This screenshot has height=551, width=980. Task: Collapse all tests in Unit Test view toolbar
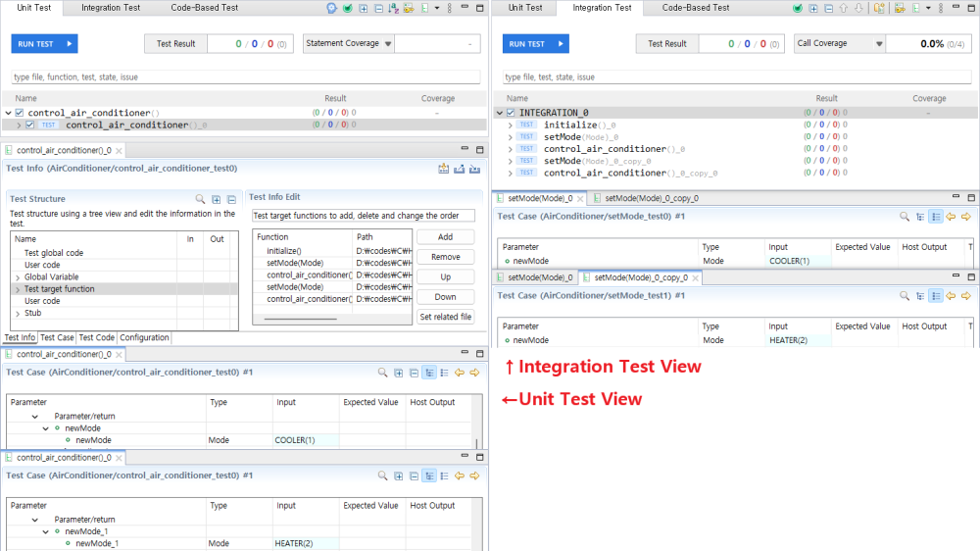378,8
